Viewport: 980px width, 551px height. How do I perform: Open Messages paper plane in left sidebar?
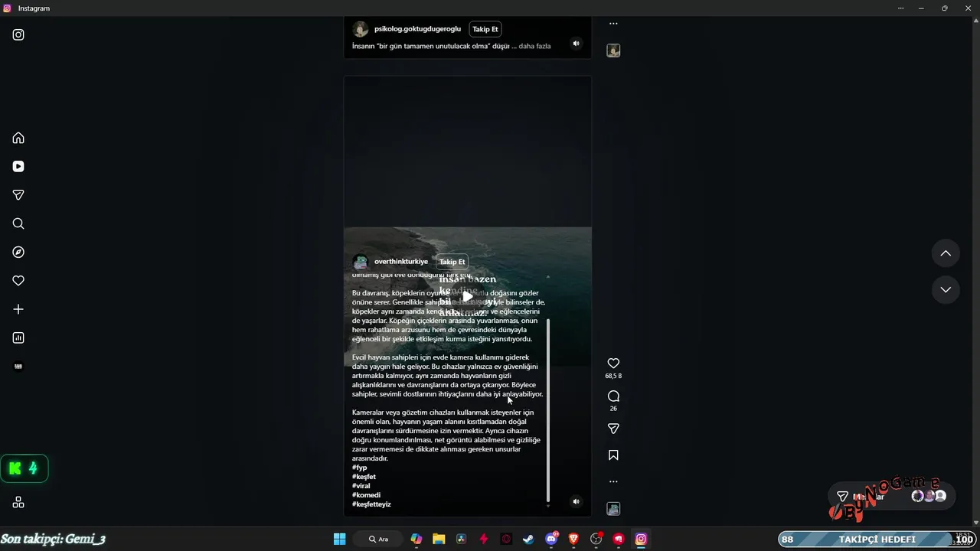click(18, 195)
